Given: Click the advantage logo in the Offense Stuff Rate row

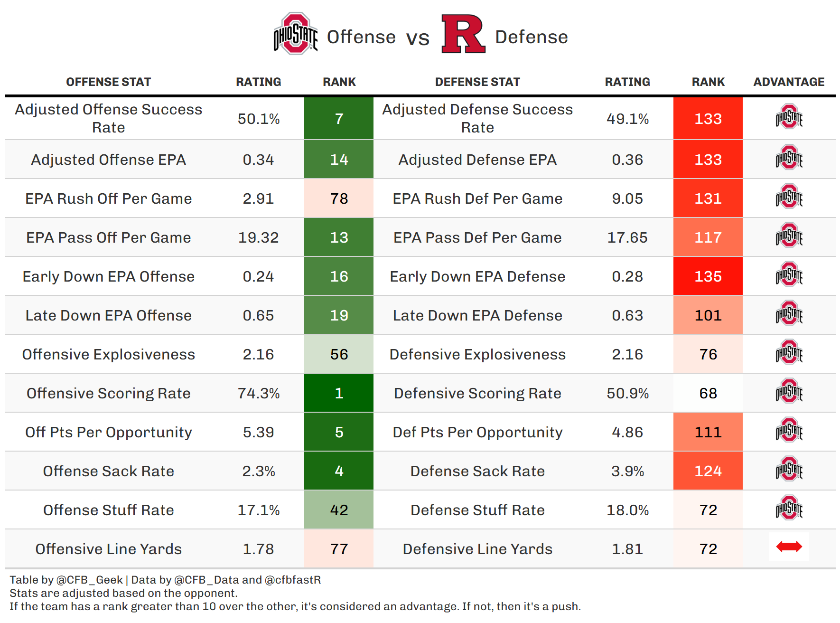Looking at the screenshot, I should point(789,508).
